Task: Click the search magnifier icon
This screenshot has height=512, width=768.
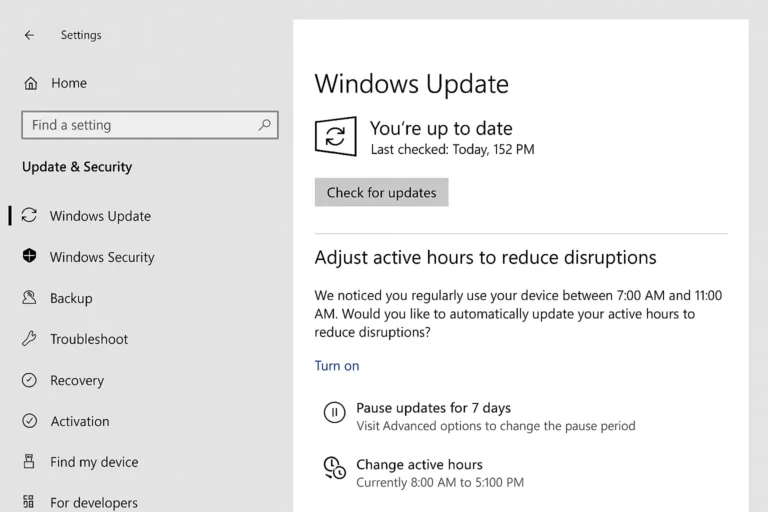Action: (264, 125)
